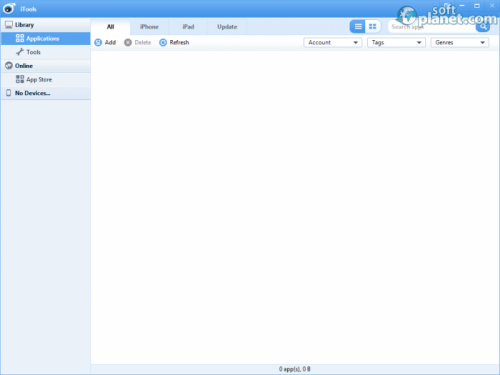Switch to the iPad tab

(188, 27)
